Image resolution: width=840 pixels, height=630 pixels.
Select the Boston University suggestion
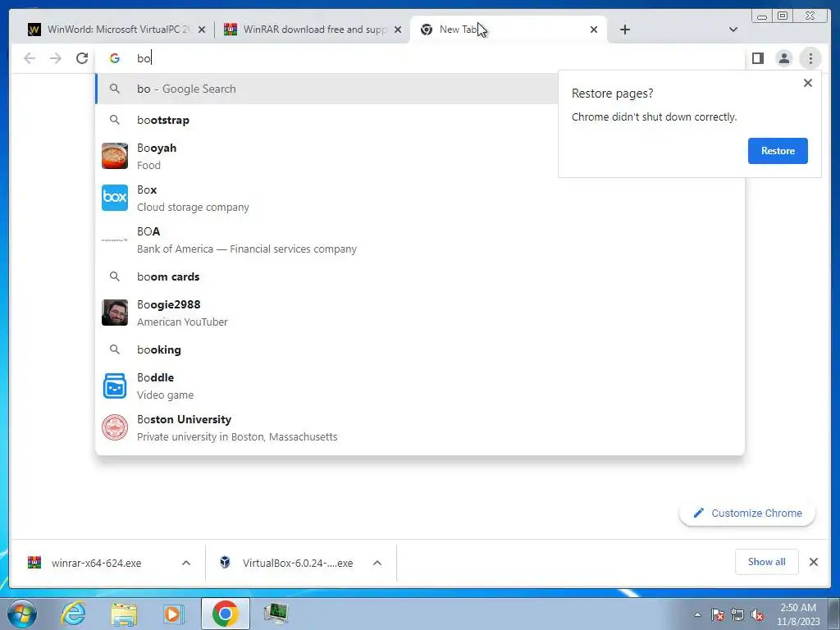pyautogui.click(x=420, y=427)
